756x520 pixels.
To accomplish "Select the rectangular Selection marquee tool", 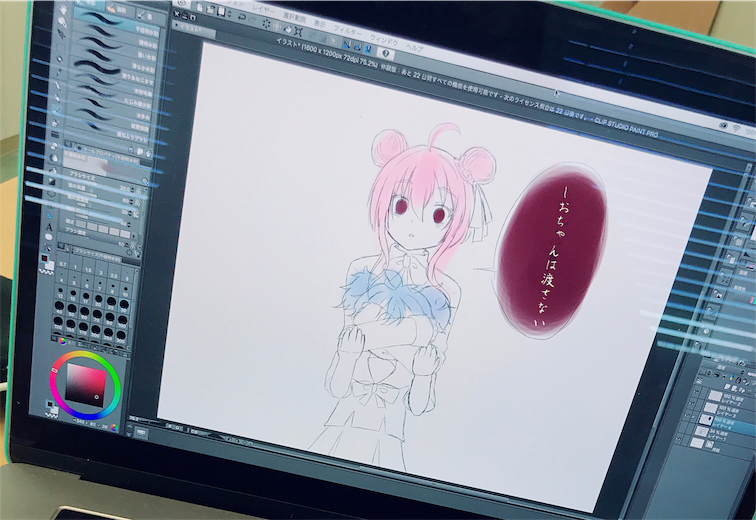I will click(60, 47).
